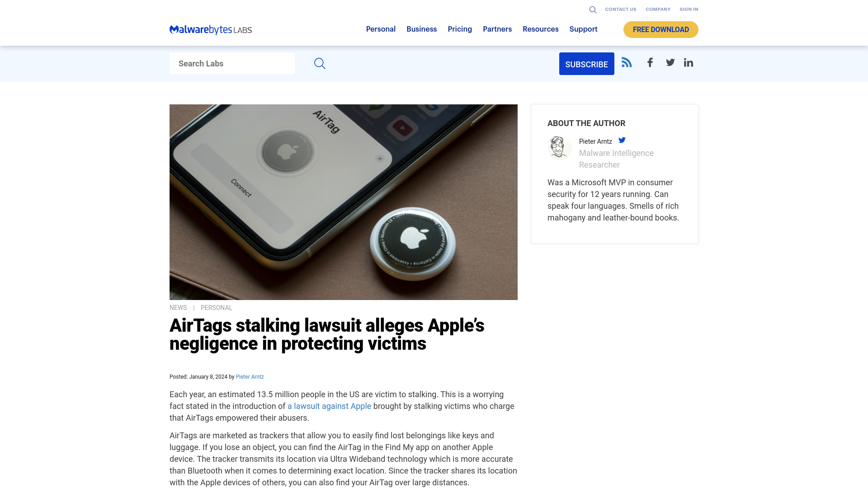
Task: Open the Support tab
Action: 583,28
